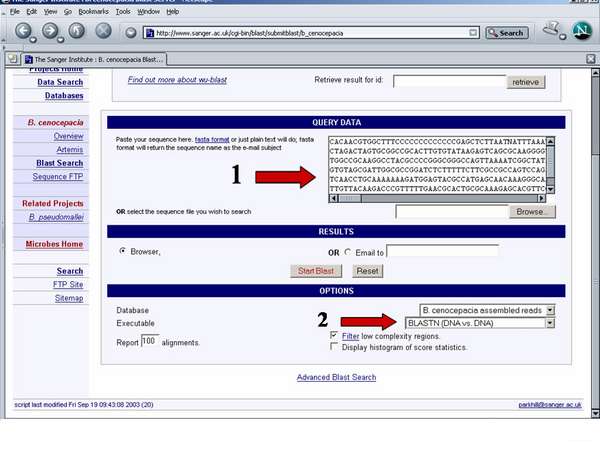
Task: Click the Search button beside address bar
Action: pos(505,32)
